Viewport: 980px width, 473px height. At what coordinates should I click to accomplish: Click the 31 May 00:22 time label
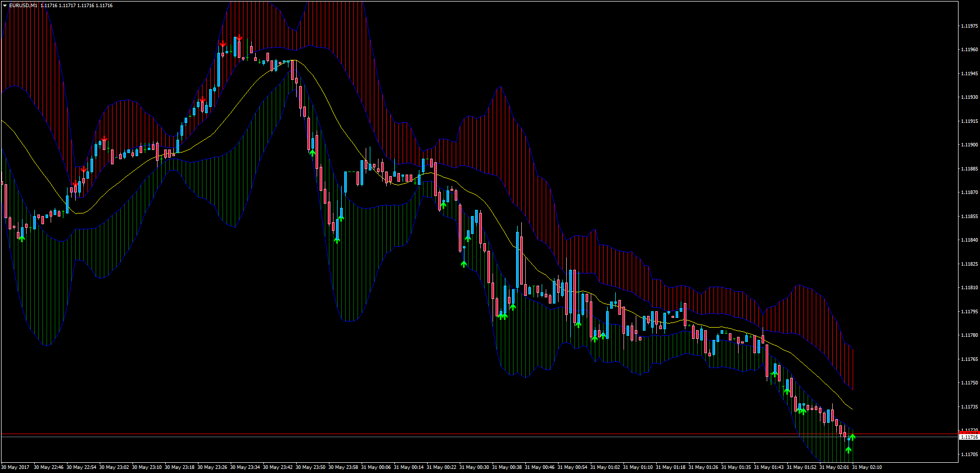441,467
